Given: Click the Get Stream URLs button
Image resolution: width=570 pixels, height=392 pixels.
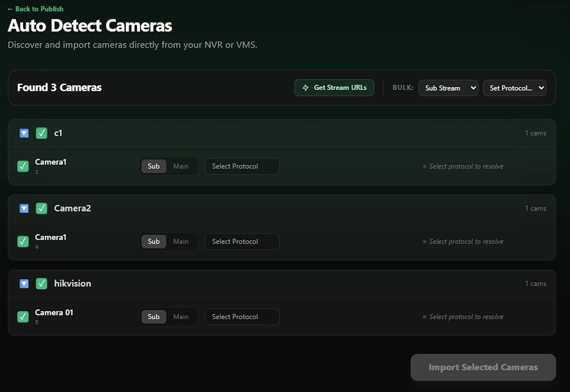Looking at the screenshot, I should tap(333, 88).
